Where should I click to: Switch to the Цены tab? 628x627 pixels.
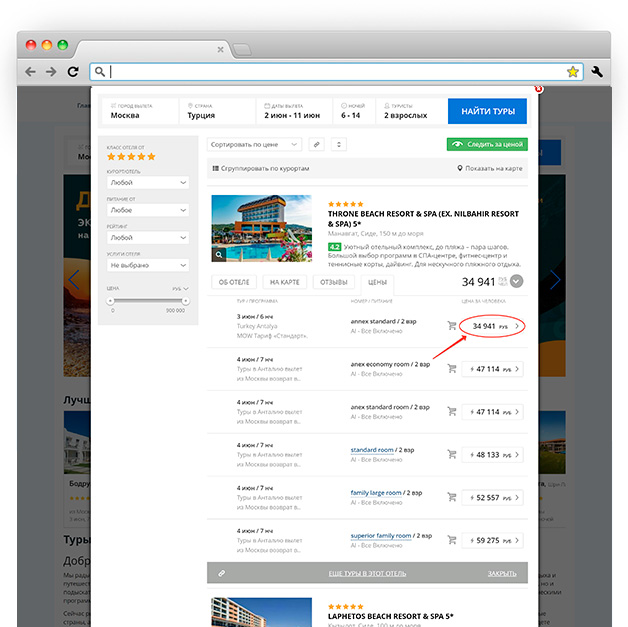[377, 283]
